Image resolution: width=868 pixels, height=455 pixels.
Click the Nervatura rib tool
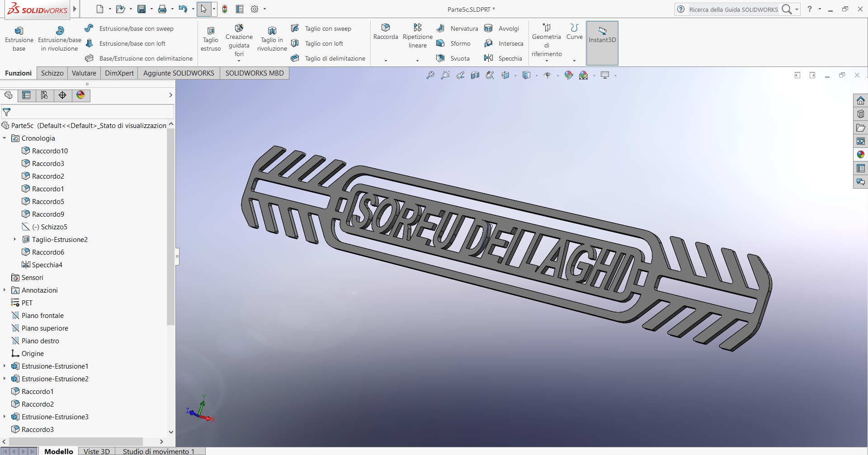click(457, 28)
